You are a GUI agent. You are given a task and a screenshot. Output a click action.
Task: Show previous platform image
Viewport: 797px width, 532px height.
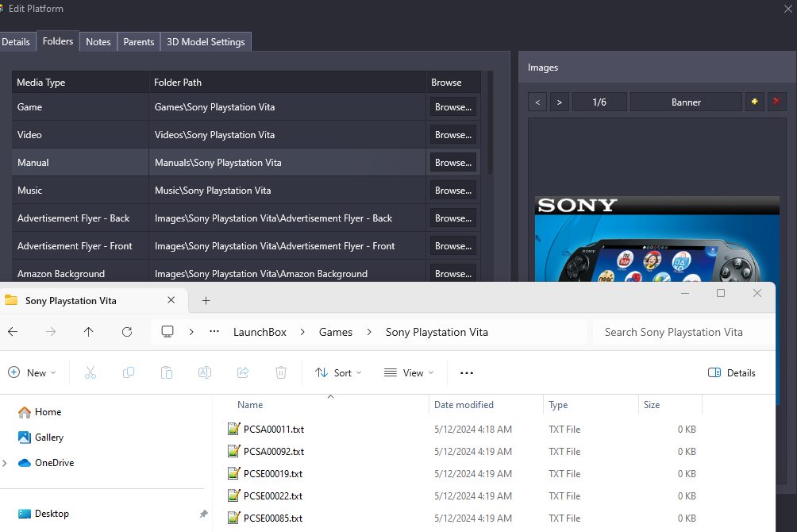537,102
